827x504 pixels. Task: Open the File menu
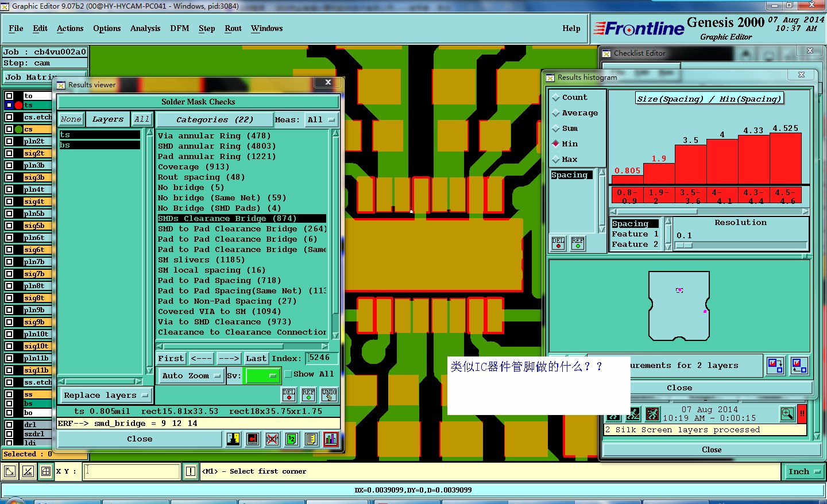pos(16,29)
